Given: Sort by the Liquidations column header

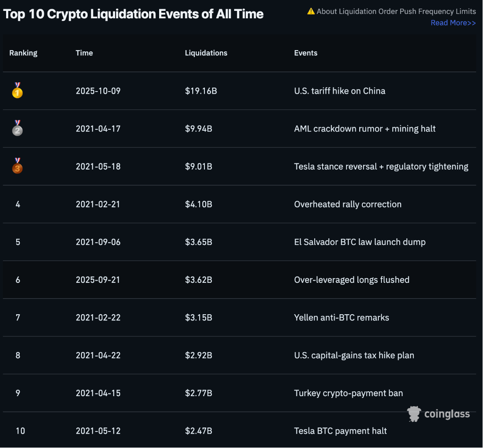Looking at the screenshot, I should click(x=206, y=53).
